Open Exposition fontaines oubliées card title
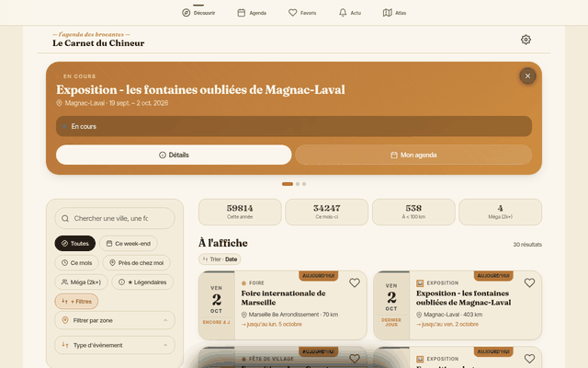Viewport: 588px width, 368px height. pos(463,298)
